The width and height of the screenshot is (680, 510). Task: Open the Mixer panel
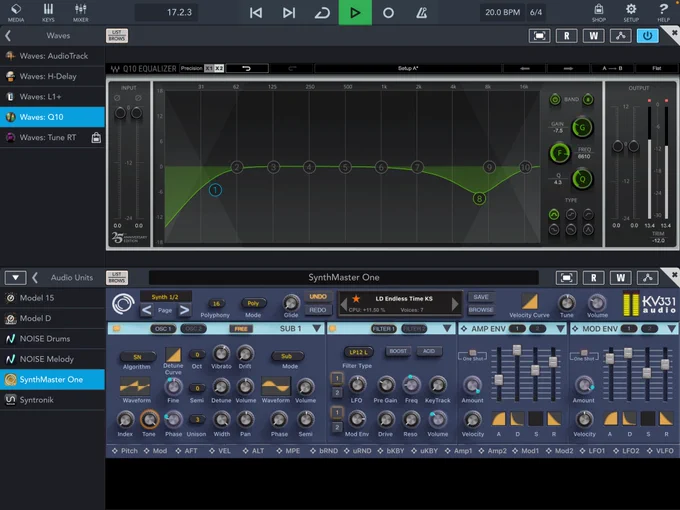coord(81,12)
